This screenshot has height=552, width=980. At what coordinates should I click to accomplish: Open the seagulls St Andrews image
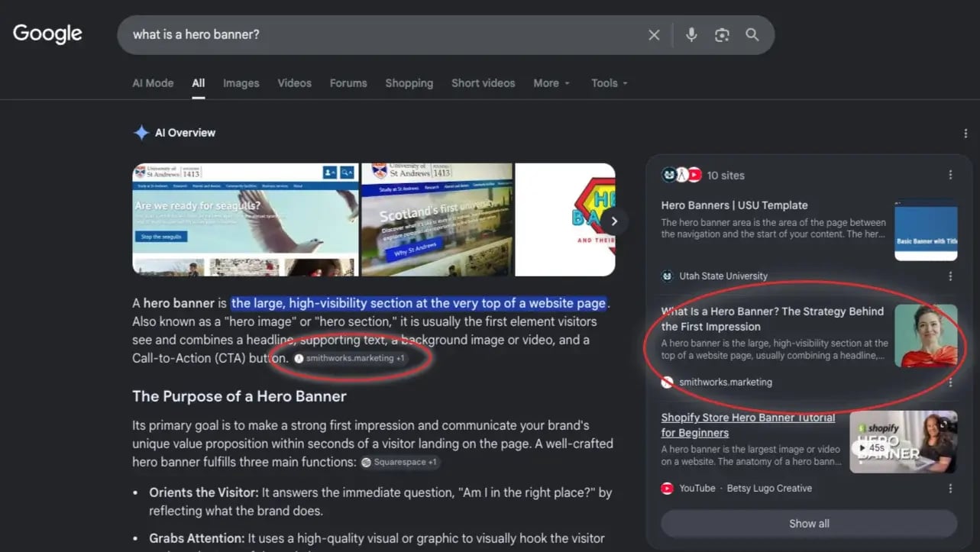coord(245,219)
